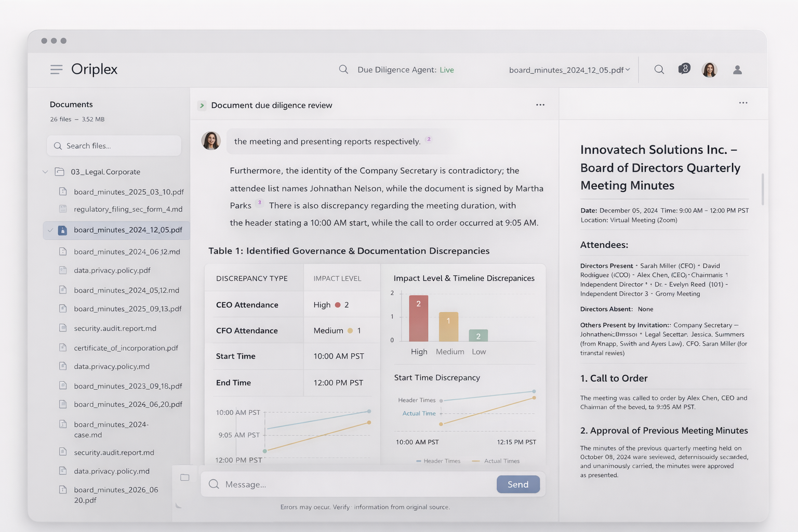Open the three-dot menu for due diligence review
The image size is (798, 532).
[540, 105]
